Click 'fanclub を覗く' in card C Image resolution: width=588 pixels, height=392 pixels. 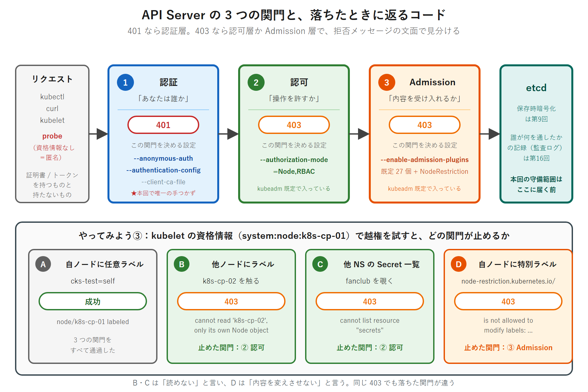click(x=370, y=281)
